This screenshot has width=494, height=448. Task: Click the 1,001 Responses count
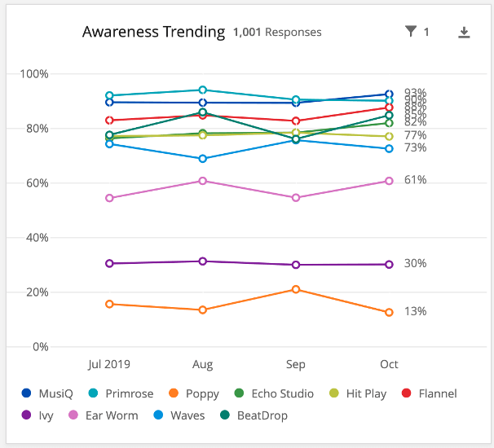(277, 33)
